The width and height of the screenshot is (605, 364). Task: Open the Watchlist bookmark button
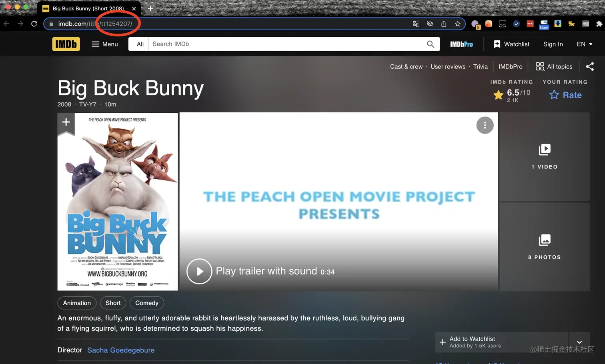[511, 44]
